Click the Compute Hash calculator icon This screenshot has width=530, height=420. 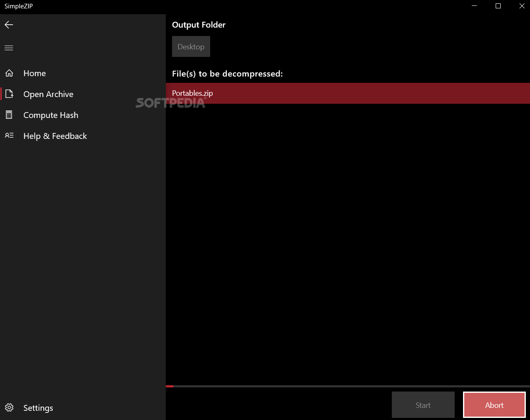click(9, 115)
